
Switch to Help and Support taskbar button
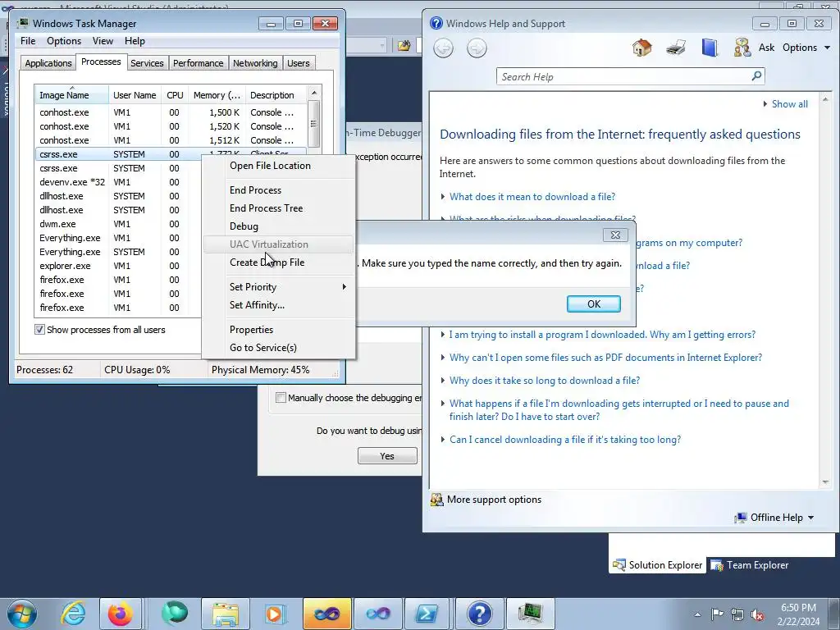pyautogui.click(x=479, y=614)
